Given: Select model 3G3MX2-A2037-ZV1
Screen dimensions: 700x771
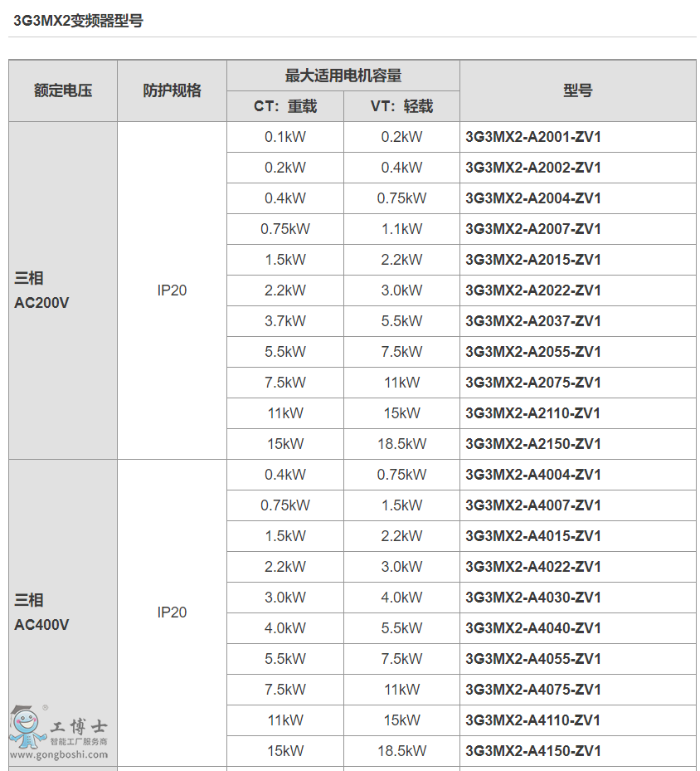Looking at the screenshot, I should coord(533,321).
